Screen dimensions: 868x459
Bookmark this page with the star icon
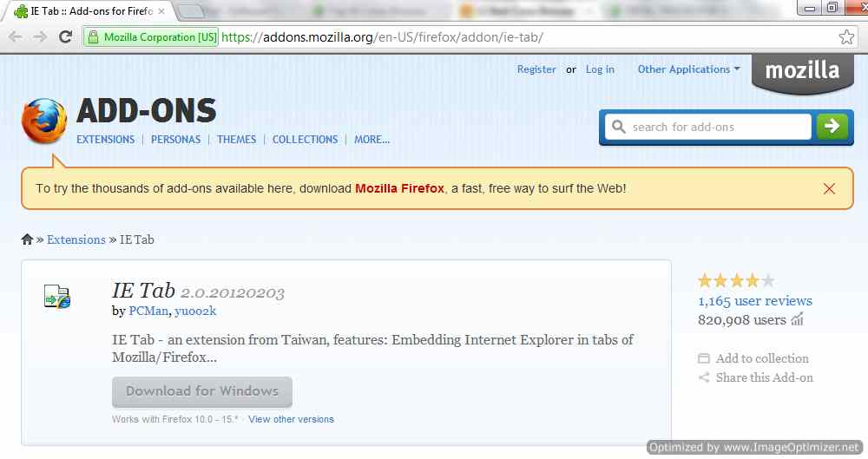click(845, 37)
